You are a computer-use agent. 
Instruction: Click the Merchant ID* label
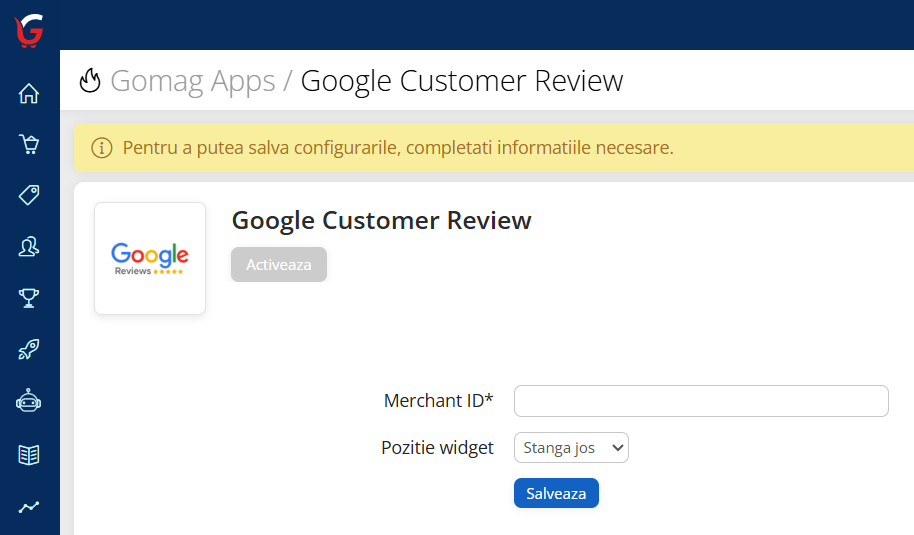[438, 401]
